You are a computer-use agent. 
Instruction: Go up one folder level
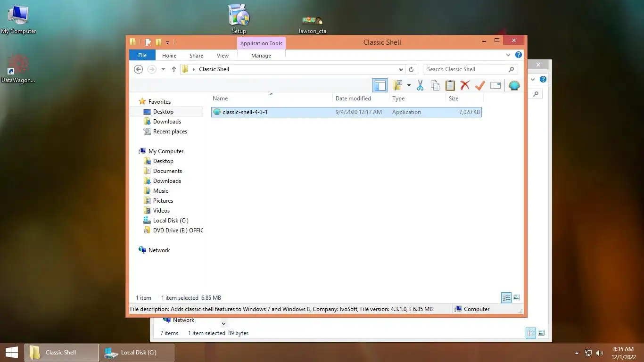tap(173, 69)
